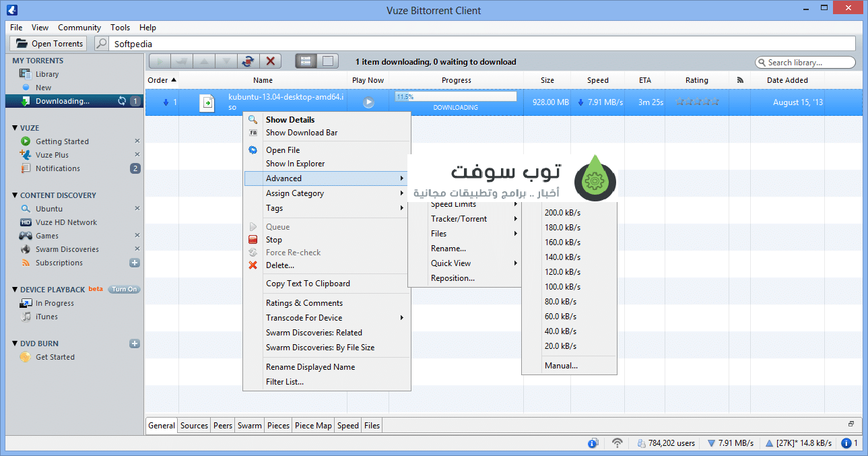Expand the Files submenu
The width and height of the screenshot is (868, 456).
click(x=465, y=234)
